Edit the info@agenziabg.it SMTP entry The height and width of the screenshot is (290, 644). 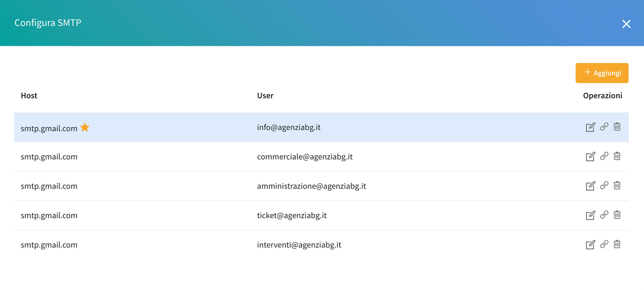[x=590, y=127]
